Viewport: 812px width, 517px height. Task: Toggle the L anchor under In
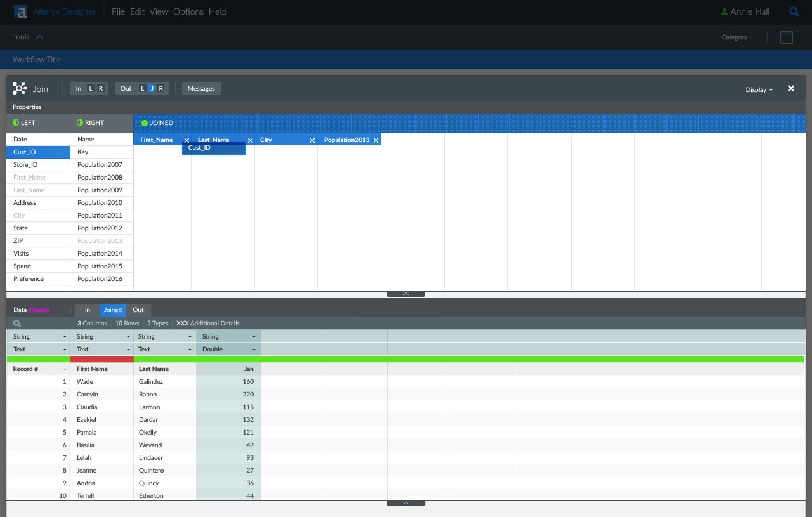91,89
